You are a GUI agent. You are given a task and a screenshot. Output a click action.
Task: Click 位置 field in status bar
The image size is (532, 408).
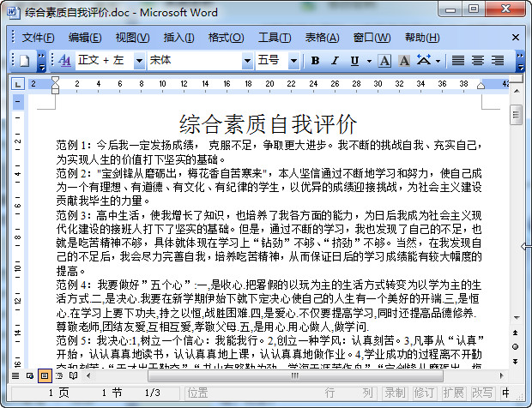pos(198,393)
